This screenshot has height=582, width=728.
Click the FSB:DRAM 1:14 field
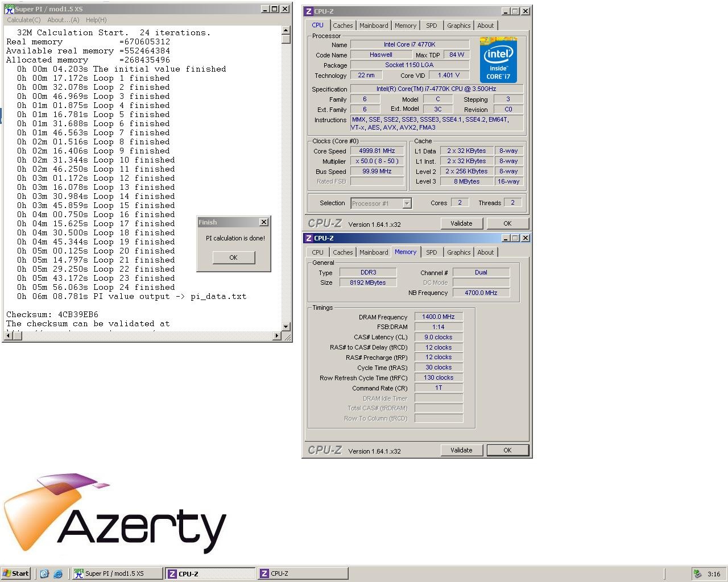tap(439, 327)
